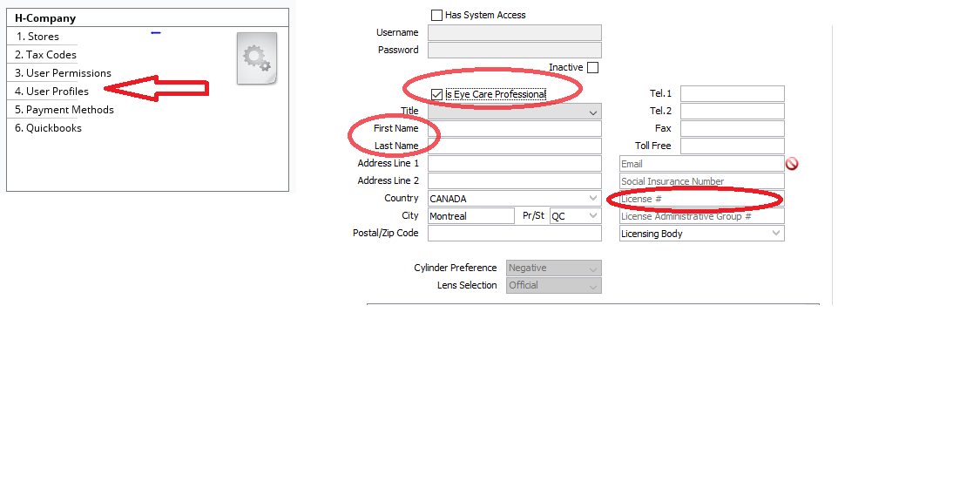The height and width of the screenshot is (496, 980).
Task: Click the First Name input field
Action: point(514,129)
